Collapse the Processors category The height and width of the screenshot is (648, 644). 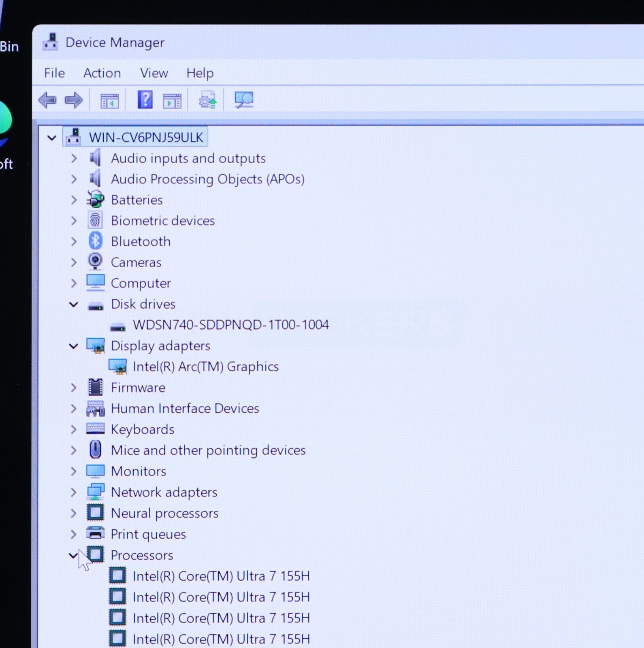(73, 555)
